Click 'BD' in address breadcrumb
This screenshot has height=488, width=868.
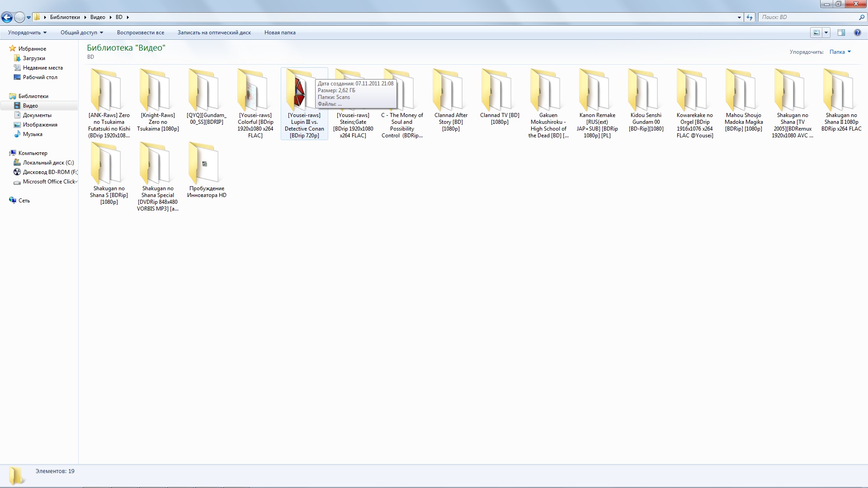(x=119, y=17)
